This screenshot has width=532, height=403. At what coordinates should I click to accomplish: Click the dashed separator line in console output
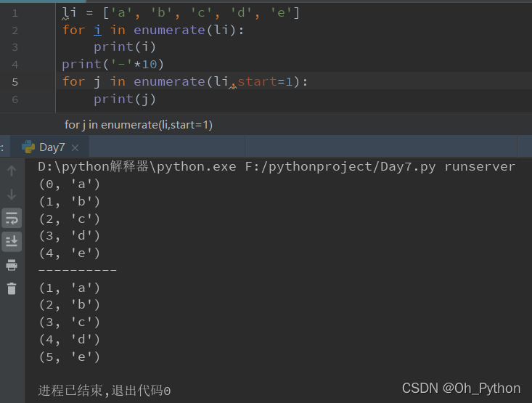coord(78,270)
